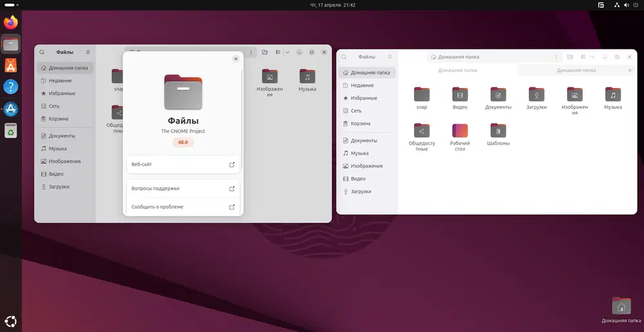Viewport: 644px width, 332px height.
Task: Select Недавние in the right window sidebar
Action: [368, 86]
